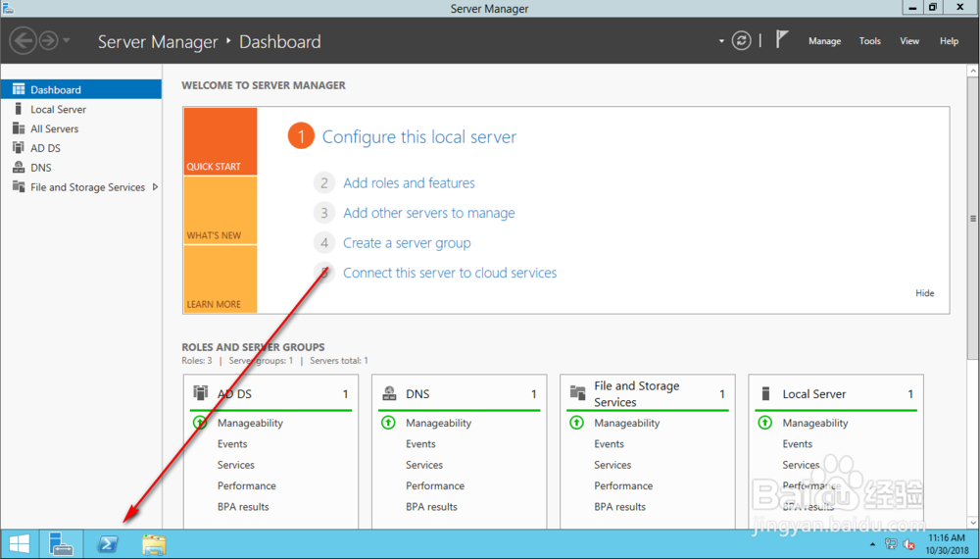The height and width of the screenshot is (559, 980).
Task: Open Performance under the AD DS tile
Action: [x=246, y=485]
